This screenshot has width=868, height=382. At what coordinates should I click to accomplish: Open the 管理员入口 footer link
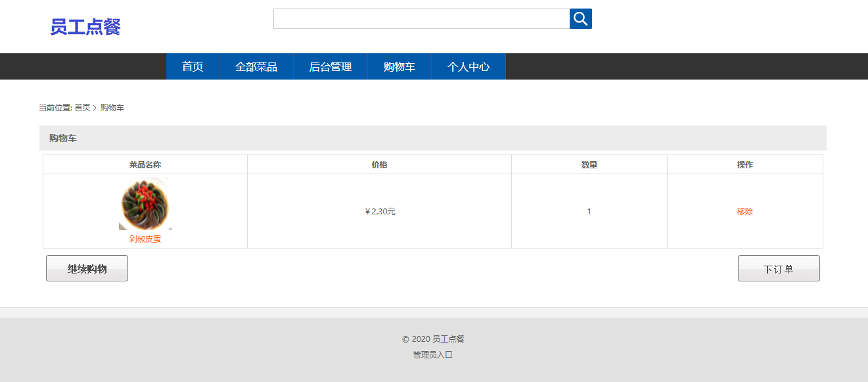pos(434,354)
